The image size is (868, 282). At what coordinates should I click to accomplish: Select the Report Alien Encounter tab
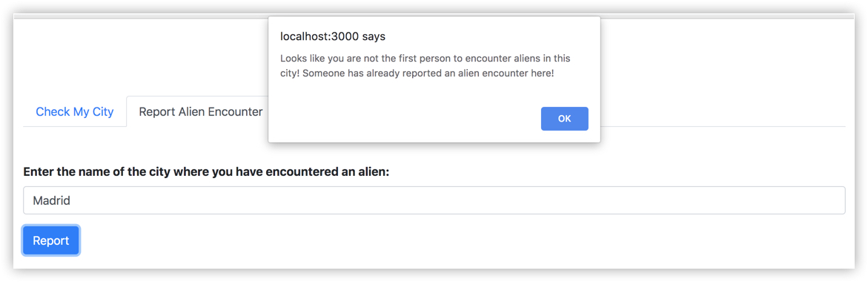tap(200, 112)
